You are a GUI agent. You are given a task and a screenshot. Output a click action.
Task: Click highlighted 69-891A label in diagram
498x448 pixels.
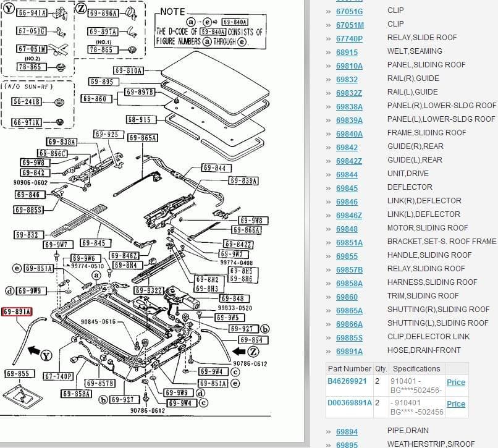tap(17, 312)
